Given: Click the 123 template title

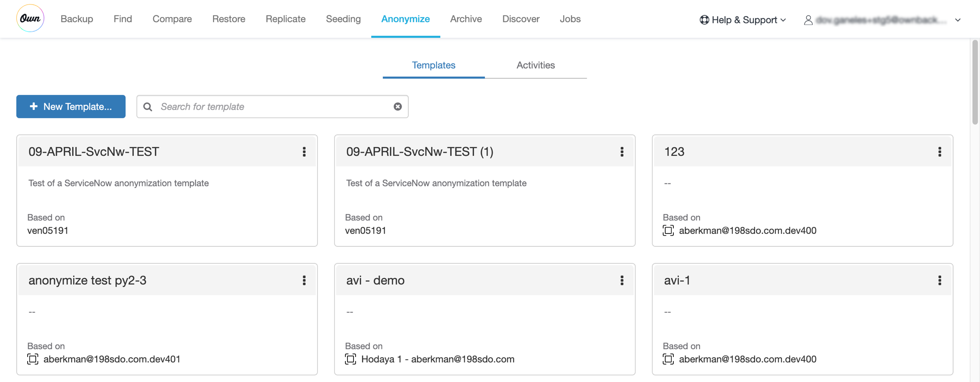Looking at the screenshot, I should pyautogui.click(x=674, y=151).
